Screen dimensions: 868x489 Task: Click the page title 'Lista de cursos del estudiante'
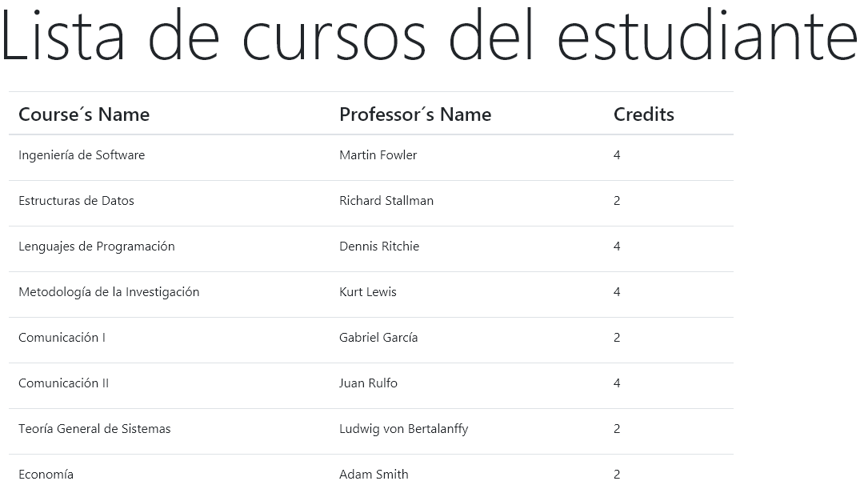coord(429,38)
